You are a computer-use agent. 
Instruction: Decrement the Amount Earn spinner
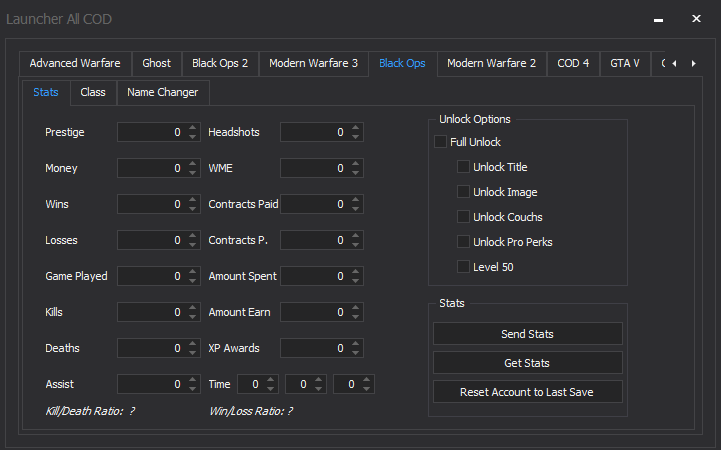tap(355, 317)
